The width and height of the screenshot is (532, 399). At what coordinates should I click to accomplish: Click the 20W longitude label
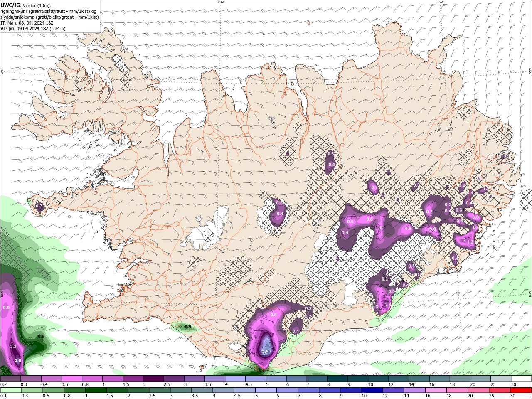click(221, 2)
